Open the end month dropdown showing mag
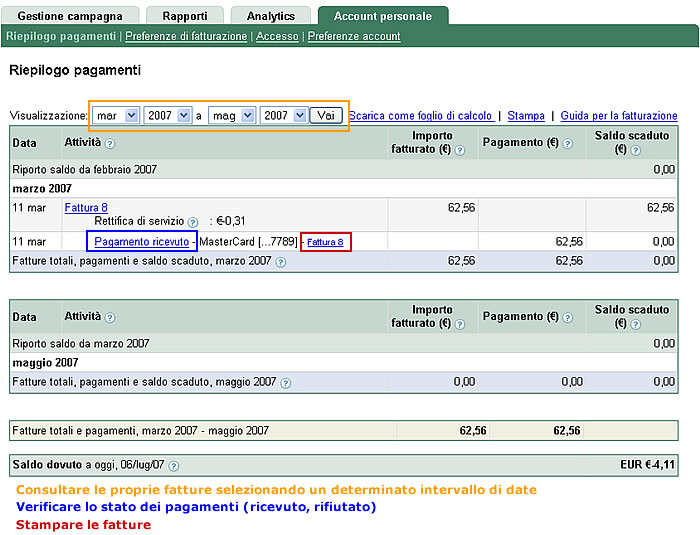700x535 pixels. 231,116
